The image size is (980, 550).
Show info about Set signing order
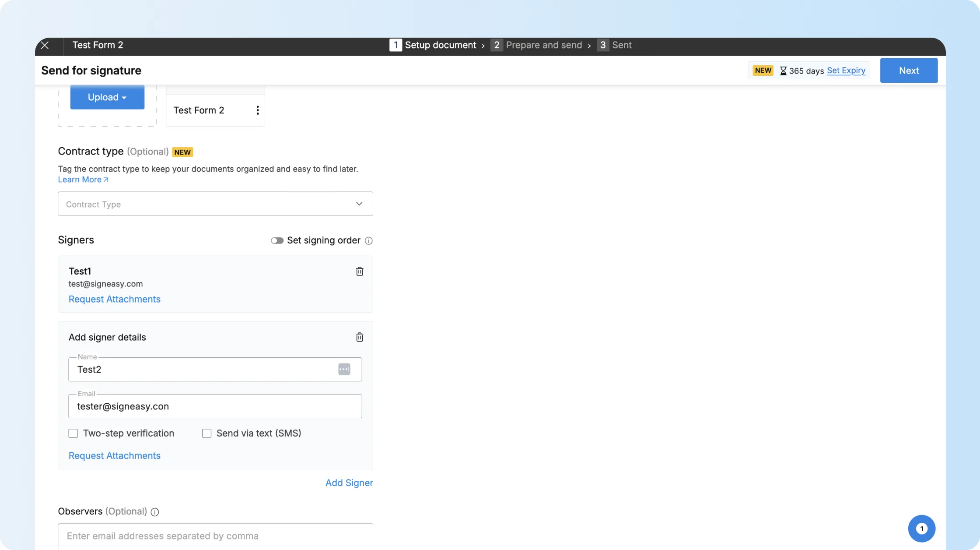coord(369,241)
